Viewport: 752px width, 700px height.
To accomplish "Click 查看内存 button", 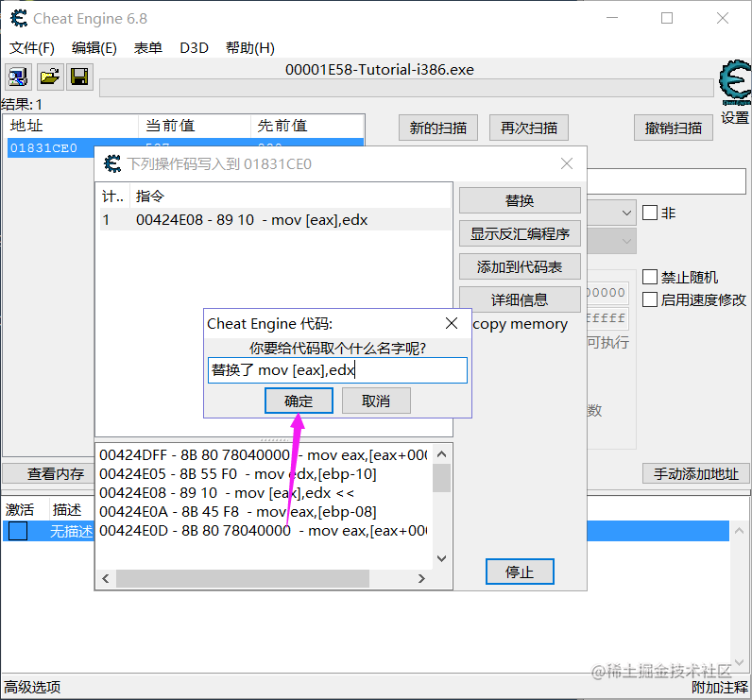I will click(x=49, y=473).
